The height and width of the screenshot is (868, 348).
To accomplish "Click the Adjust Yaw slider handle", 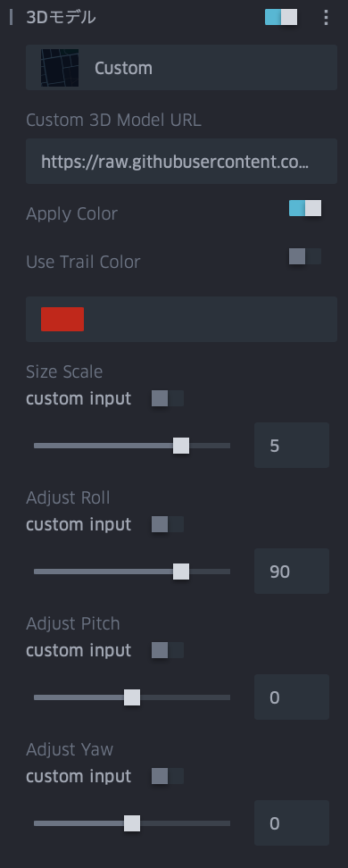I will [132, 823].
